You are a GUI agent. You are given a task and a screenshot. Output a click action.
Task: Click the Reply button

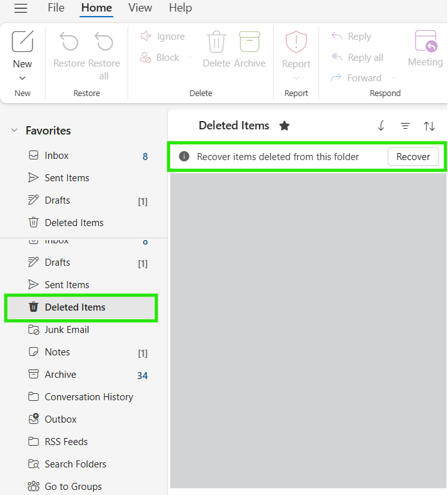[x=351, y=37]
